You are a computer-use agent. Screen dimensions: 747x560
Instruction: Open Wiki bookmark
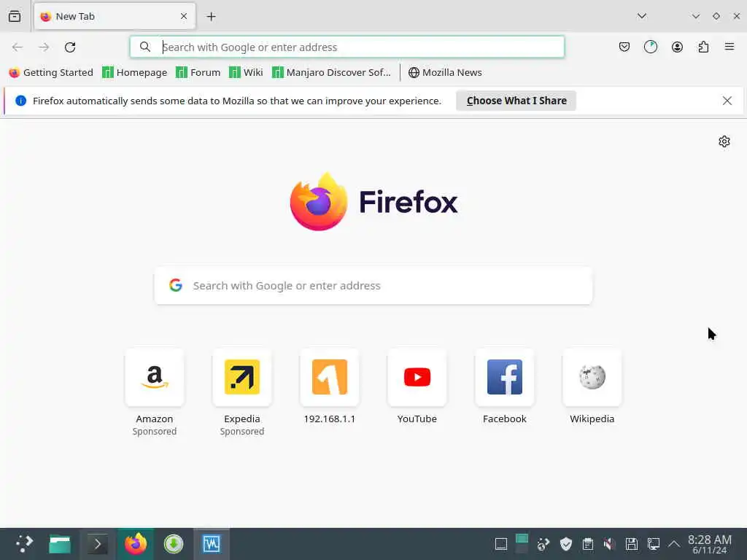pyautogui.click(x=246, y=72)
